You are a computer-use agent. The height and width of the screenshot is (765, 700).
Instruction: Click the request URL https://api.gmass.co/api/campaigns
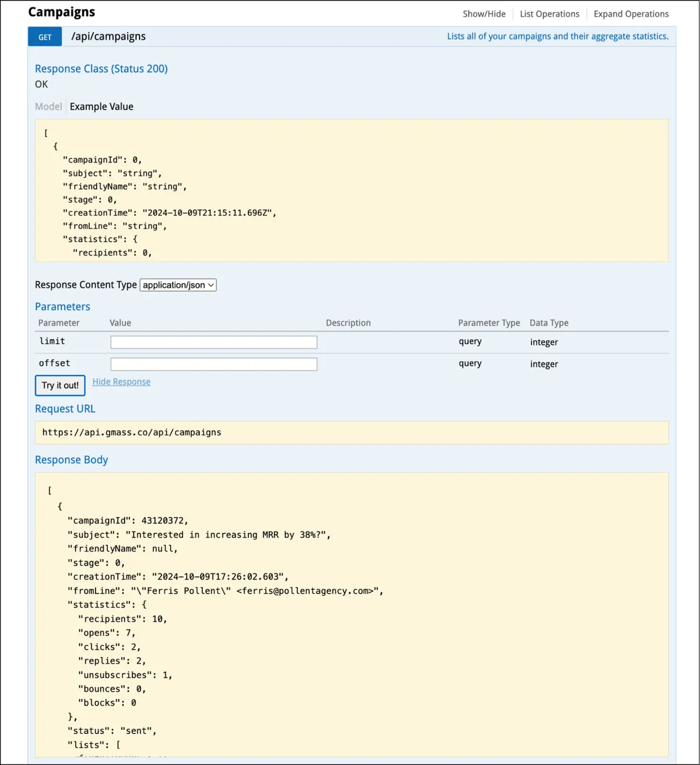pyautogui.click(x=132, y=432)
